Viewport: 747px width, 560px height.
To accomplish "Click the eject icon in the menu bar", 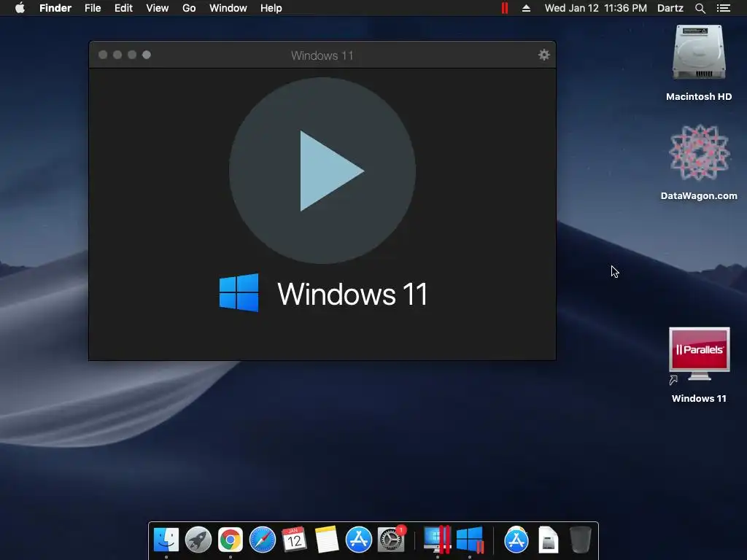I will (x=527, y=8).
